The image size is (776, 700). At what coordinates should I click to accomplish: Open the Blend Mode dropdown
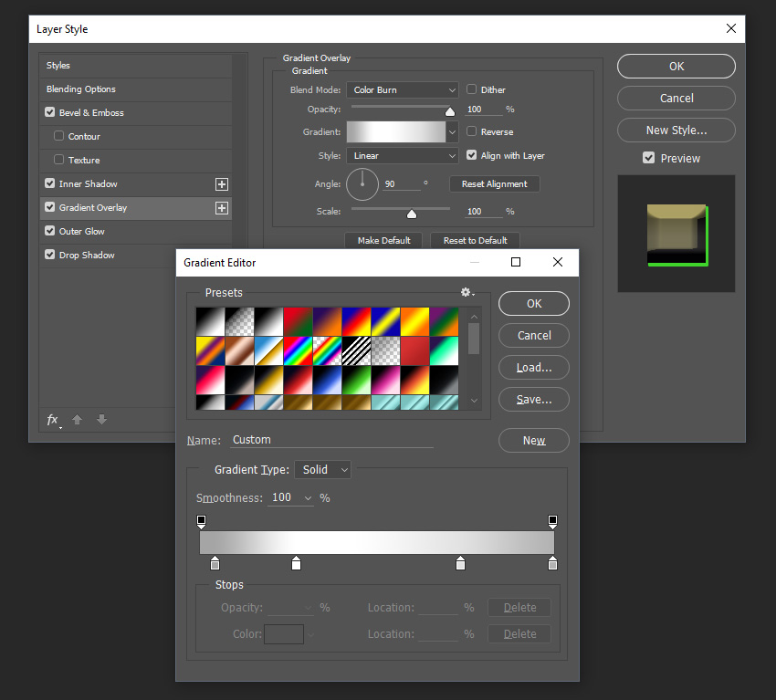(x=402, y=90)
